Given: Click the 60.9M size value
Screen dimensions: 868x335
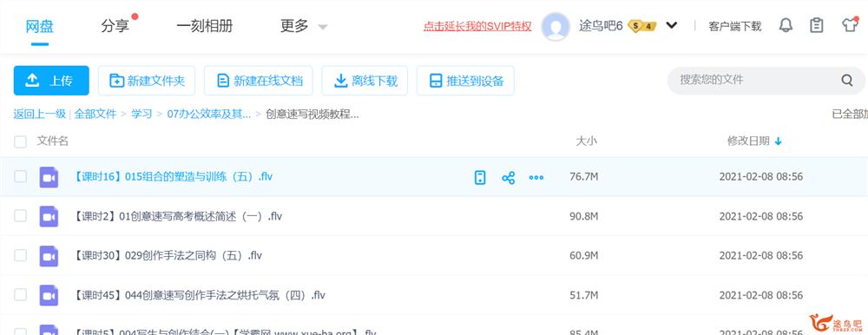Looking at the screenshot, I should pyautogui.click(x=583, y=256).
